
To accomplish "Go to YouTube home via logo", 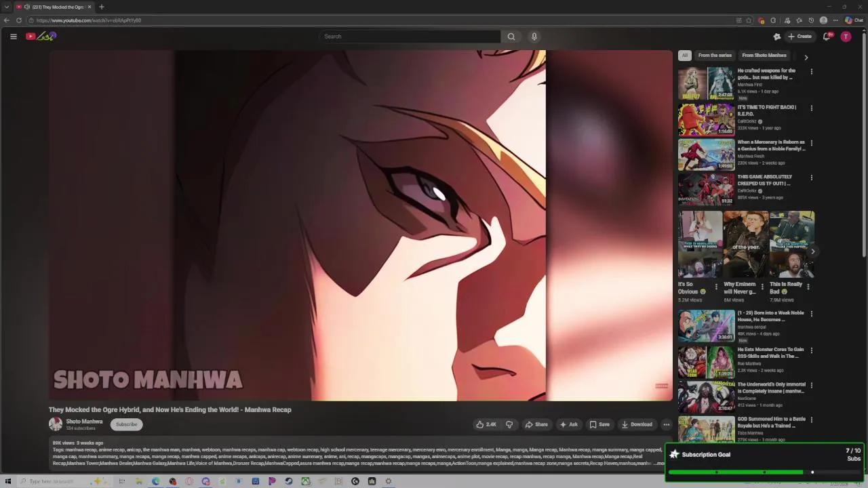I will tap(41, 37).
